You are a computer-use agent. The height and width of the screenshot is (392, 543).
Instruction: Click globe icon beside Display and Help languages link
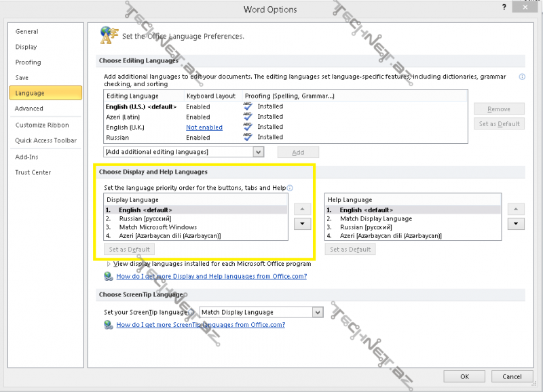[108, 277]
